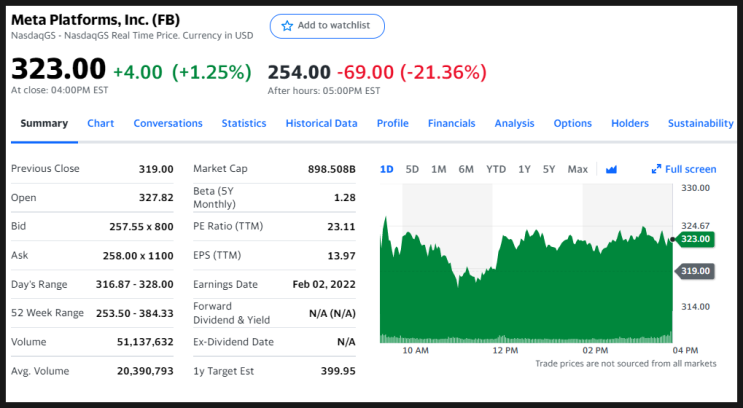Go to the Financials tab
The height and width of the screenshot is (408, 743).
(452, 123)
